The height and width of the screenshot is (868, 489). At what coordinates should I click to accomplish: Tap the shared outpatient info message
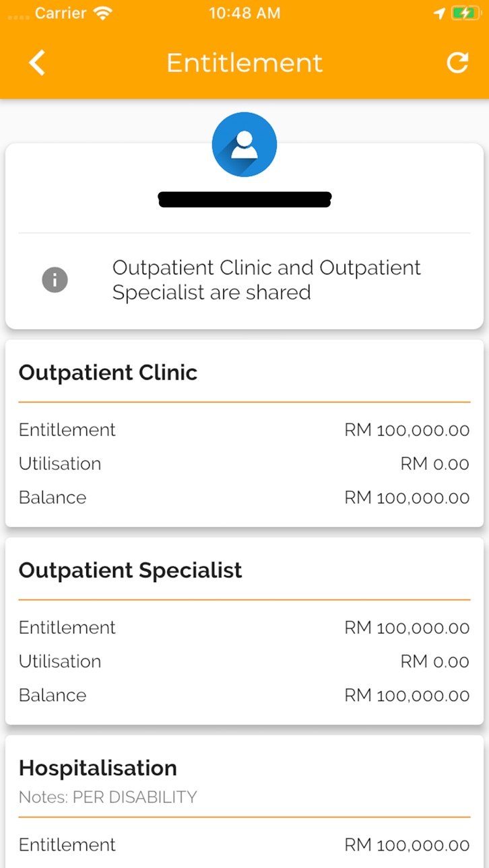(267, 280)
